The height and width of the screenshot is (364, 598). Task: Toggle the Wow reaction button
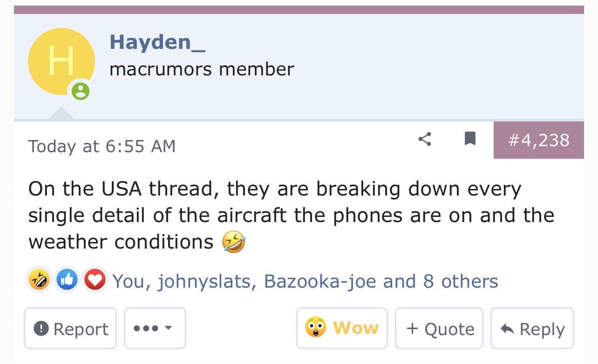click(342, 328)
